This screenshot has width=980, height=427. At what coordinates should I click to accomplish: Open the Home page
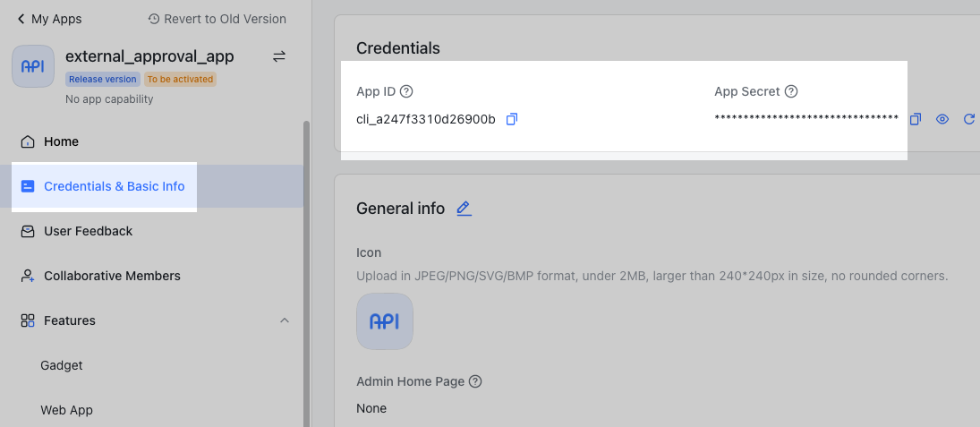pos(61,141)
